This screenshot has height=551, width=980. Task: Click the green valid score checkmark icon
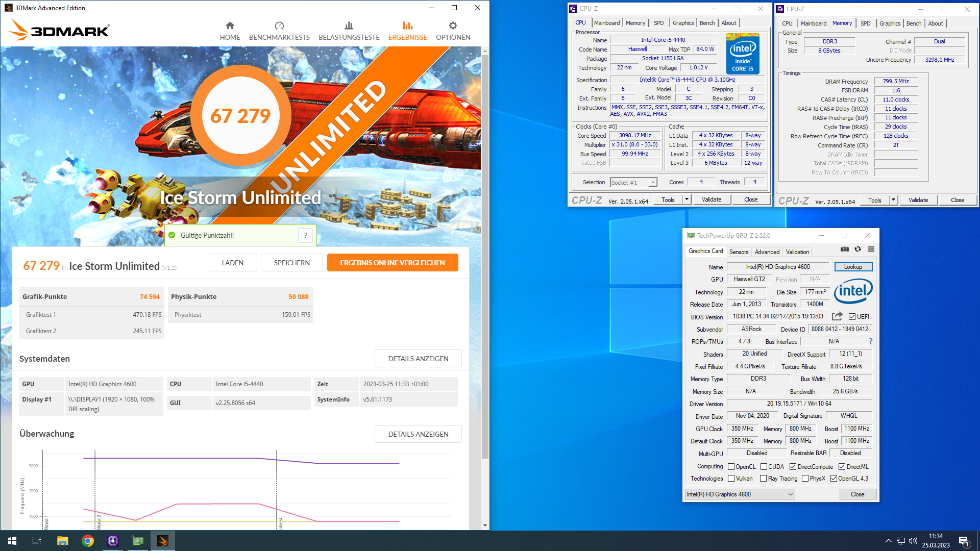click(172, 235)
